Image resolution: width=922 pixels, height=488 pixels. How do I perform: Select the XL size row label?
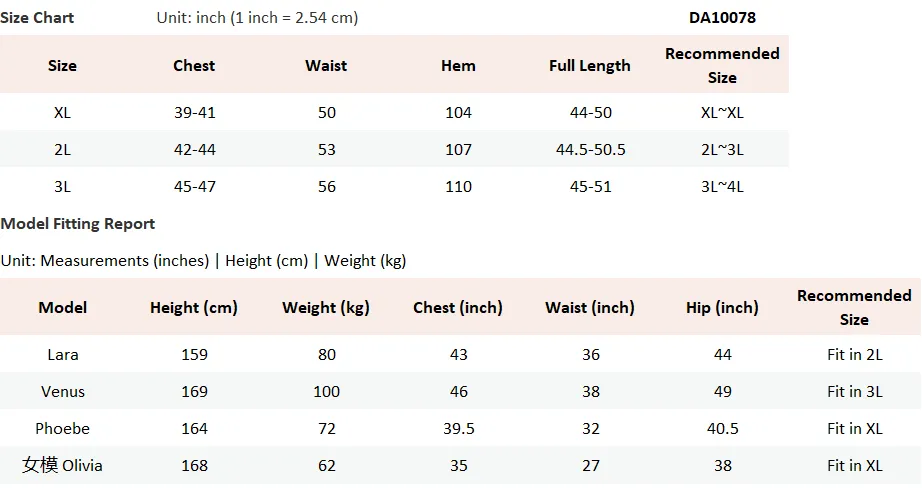pos(62,112)
